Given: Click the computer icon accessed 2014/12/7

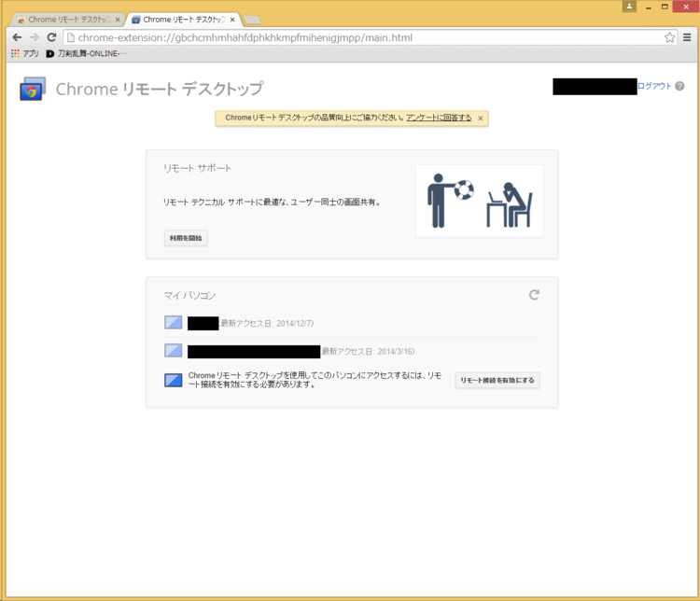Looking at the screenshot, I should point(174,322).
